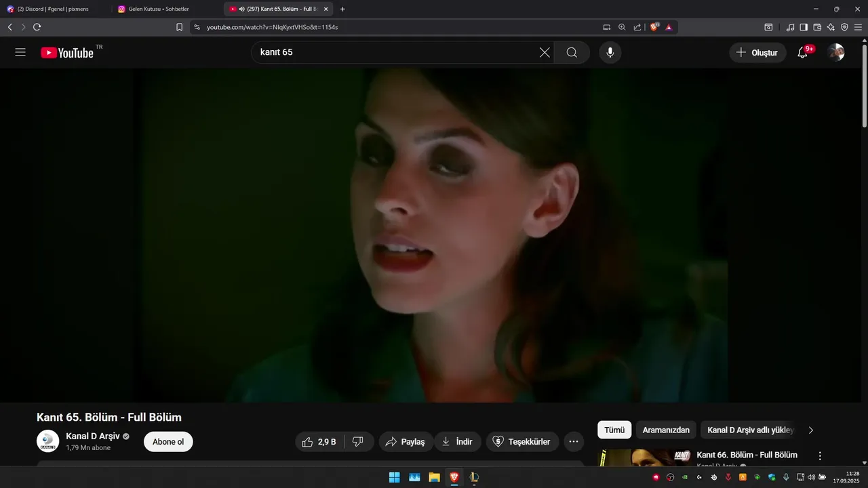Click the Oluştur create button
The height and width of the screenshot is (488, 868).
pyautogui.click(x=757, y=52)
